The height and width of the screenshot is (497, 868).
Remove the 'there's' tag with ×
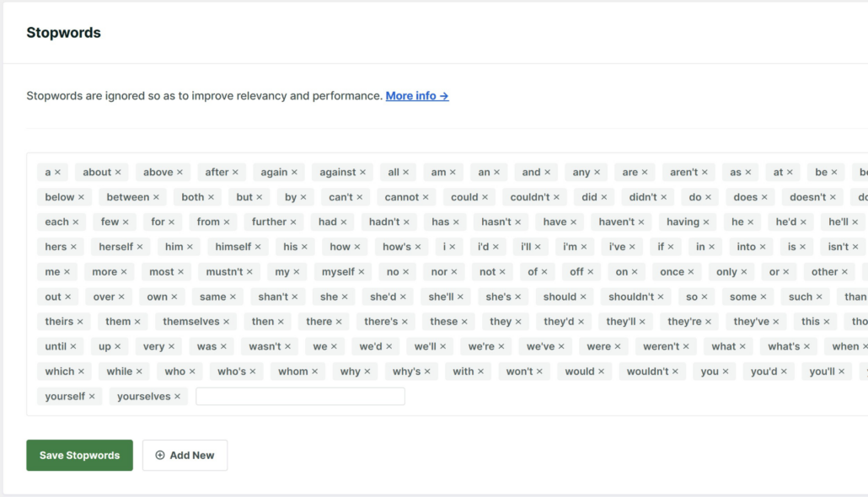click(x=405, y=322)
